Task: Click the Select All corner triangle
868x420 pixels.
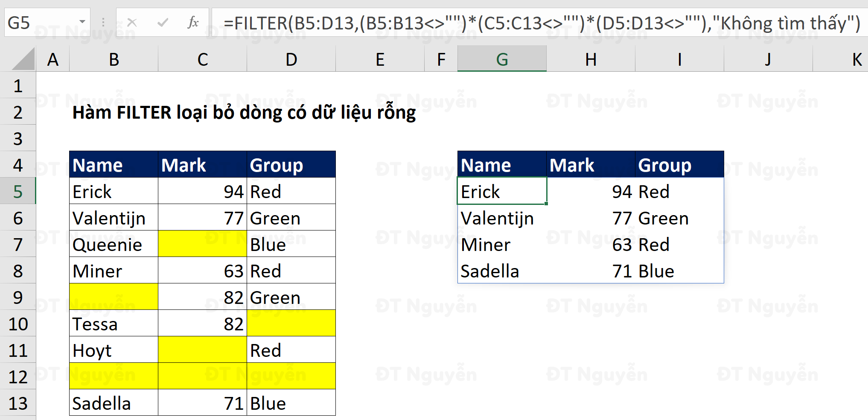Action: (24, 59)
